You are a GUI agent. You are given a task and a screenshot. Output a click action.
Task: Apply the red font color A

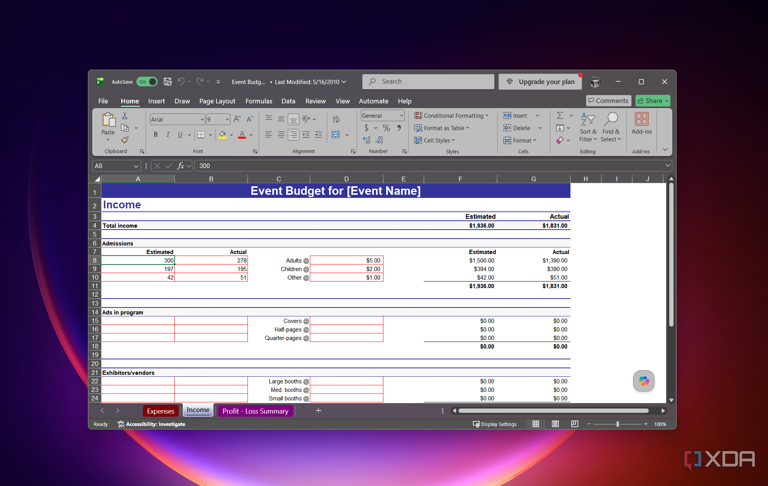tap(242, 135)
